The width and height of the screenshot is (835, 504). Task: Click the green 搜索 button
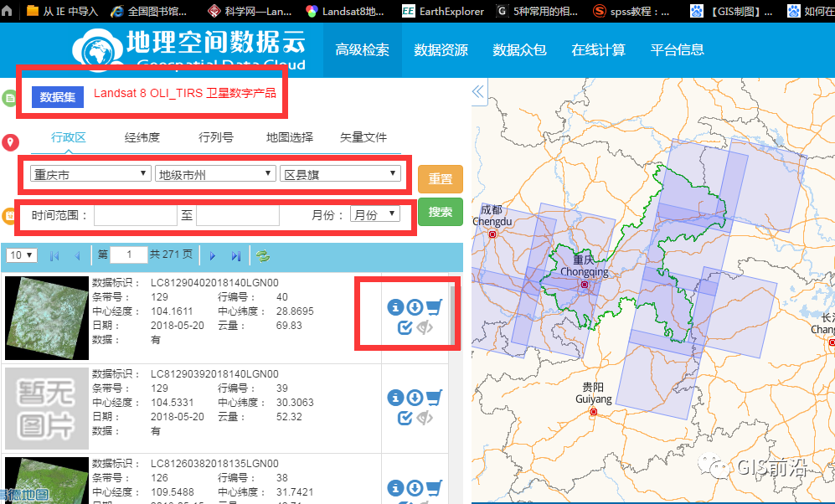tap(441, 212)
